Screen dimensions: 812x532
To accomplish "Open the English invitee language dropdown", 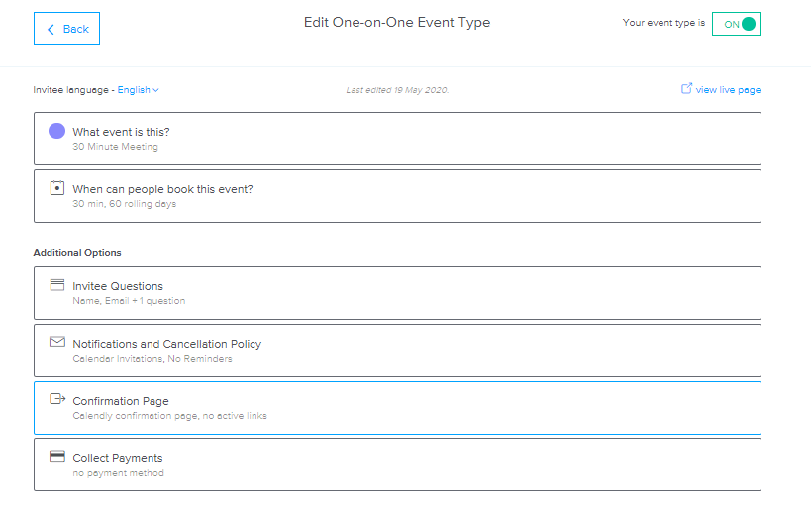I will (138, 90).
